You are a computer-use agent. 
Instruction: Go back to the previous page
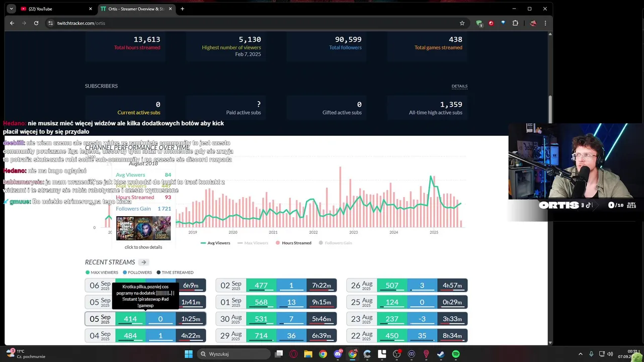click(x=12, y=23)
